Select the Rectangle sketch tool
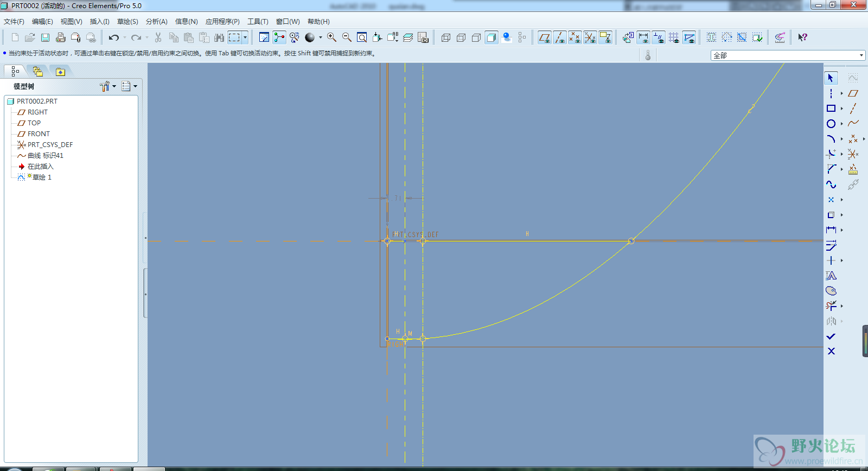 [831, 109]
